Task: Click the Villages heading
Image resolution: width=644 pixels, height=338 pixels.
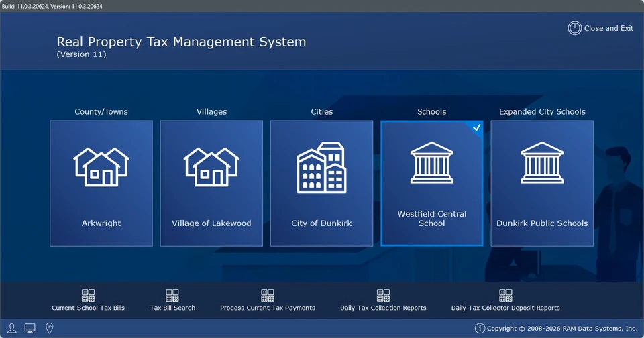Action: coord(211,112)
